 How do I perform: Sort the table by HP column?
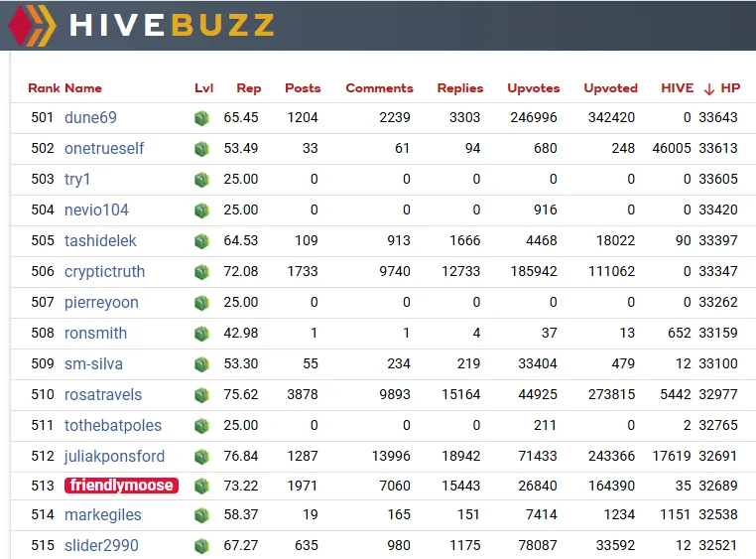coord(730,88)
